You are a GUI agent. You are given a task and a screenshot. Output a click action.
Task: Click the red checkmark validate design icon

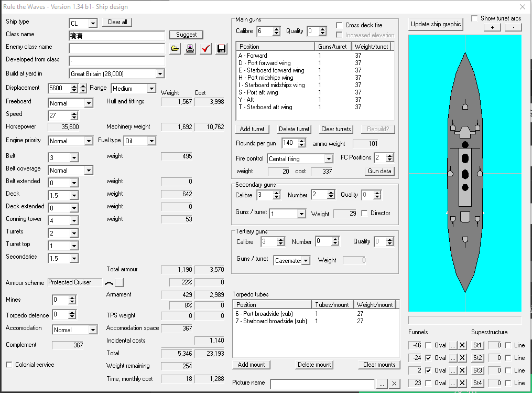(x=206, y=49)
